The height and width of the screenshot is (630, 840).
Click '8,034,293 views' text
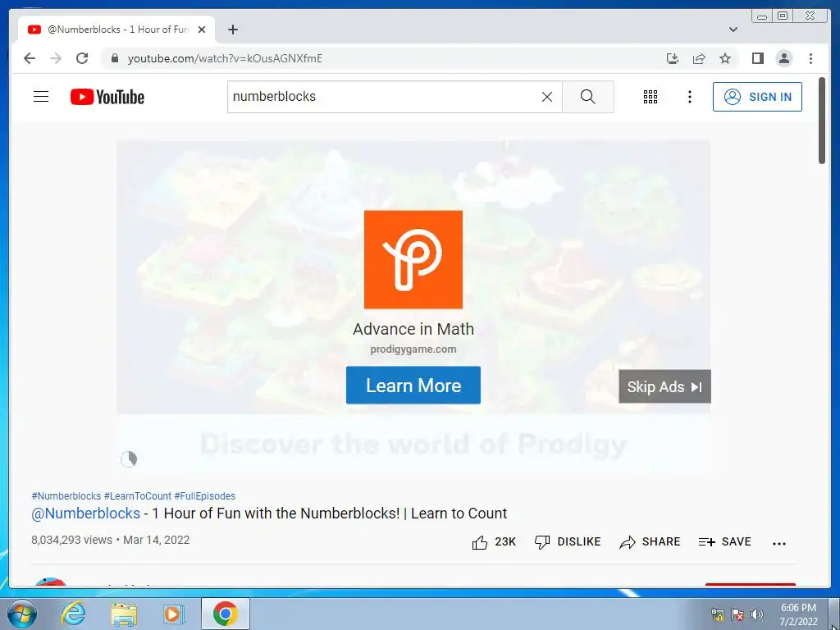pos(72,540)
